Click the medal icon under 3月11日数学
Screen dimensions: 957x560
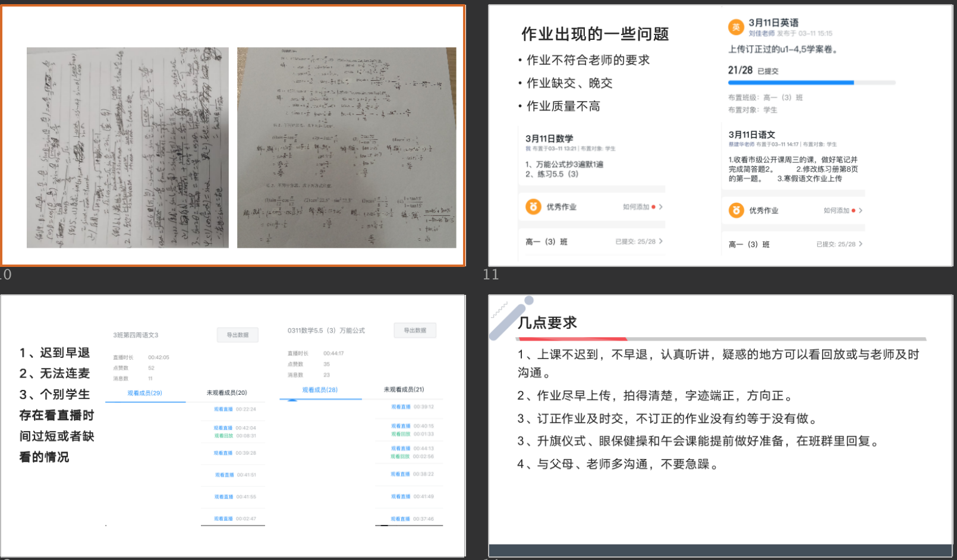coord(533,207)
